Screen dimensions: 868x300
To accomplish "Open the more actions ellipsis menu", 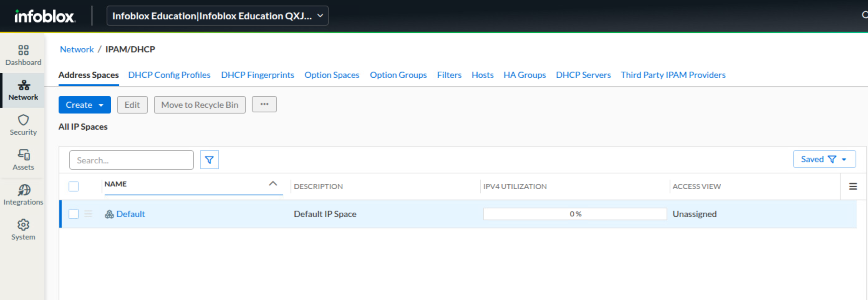I will (x=264, y=104).
